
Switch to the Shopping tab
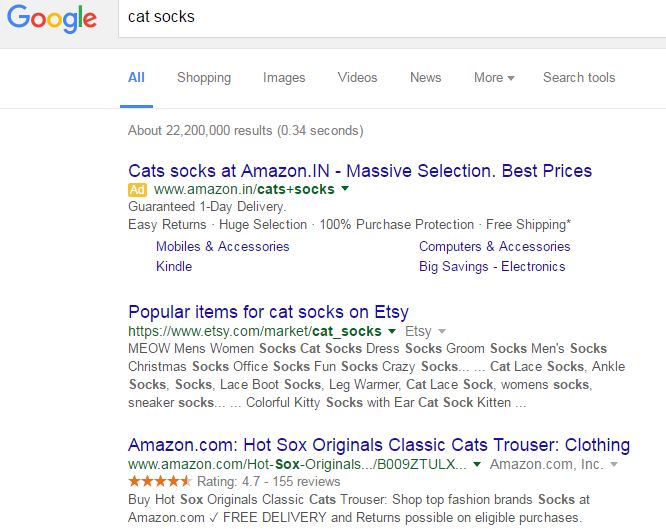tap(204, 78)
